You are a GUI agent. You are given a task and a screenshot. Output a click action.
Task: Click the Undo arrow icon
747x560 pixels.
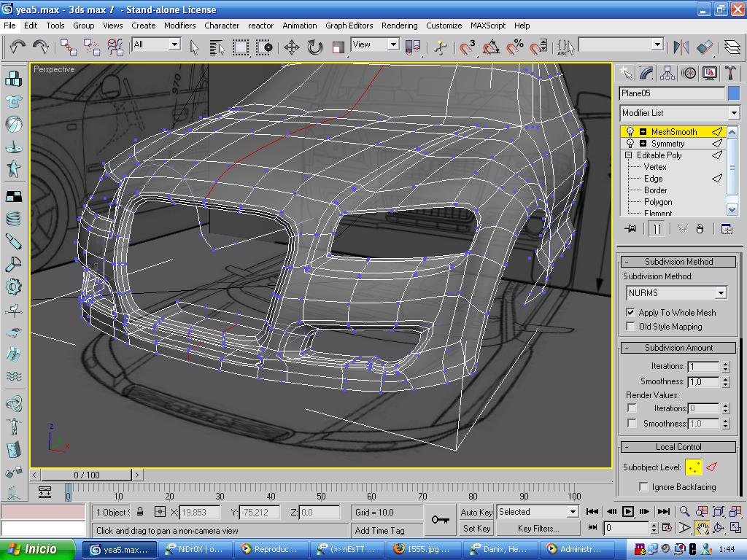(x=17, y=47)
